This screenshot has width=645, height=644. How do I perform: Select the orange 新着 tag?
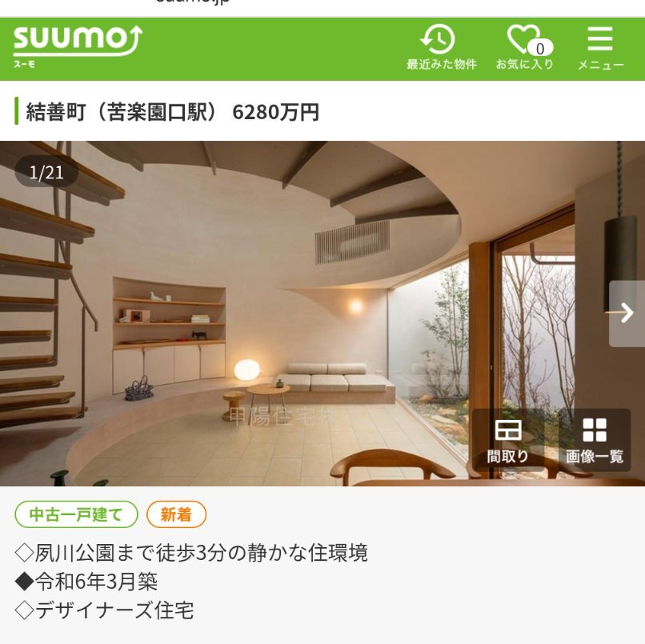point(176,514)
